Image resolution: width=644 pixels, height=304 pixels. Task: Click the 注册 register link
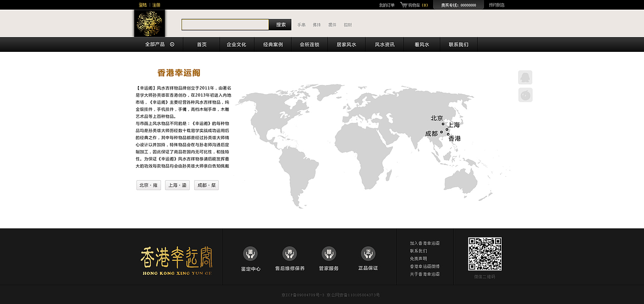pyautogui.click(x=156, y=5)
